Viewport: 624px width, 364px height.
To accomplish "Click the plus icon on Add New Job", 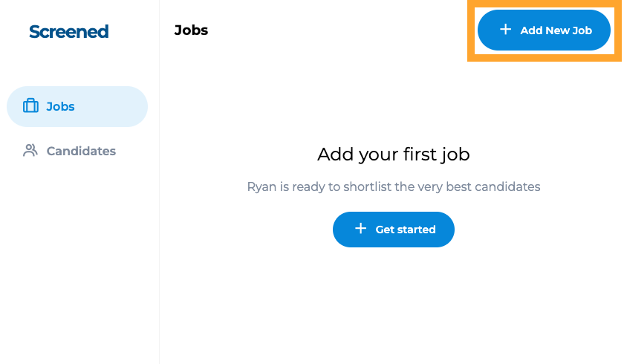I will pos(505,30).
